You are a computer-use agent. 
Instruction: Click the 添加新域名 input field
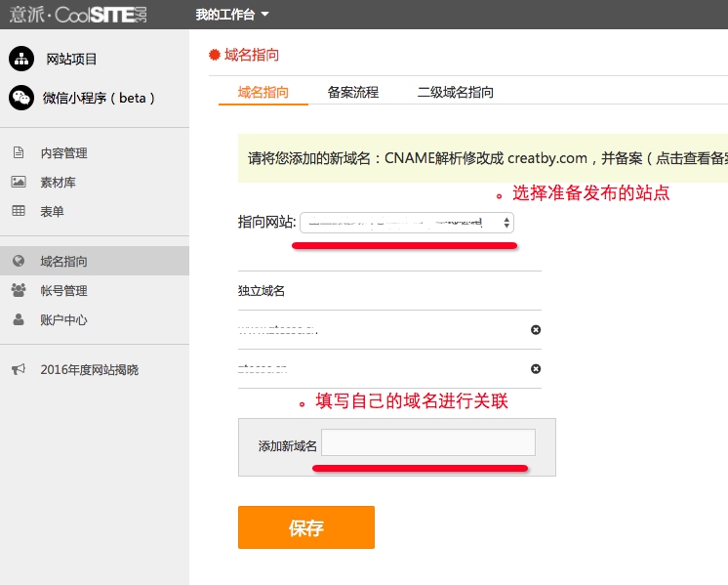pyautogui.click(x=428, y=442)
